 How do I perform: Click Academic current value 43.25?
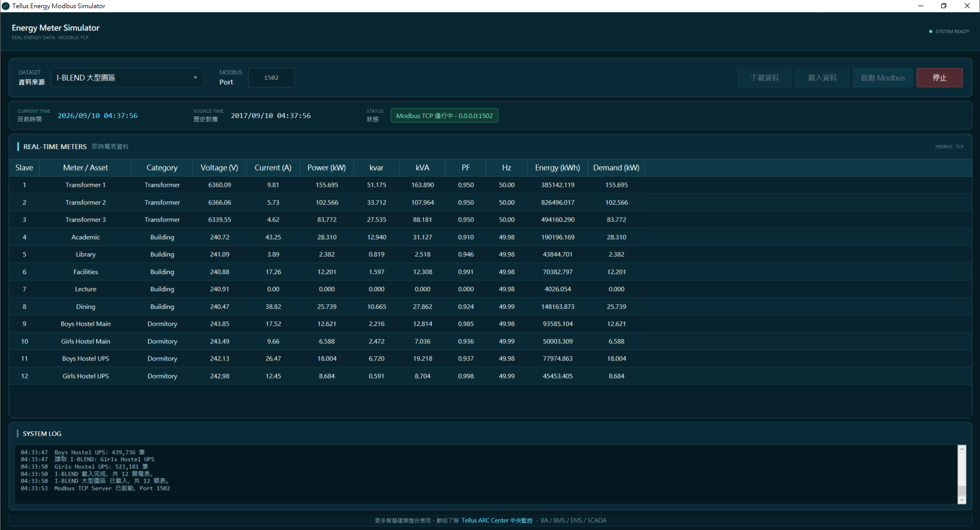pyautogui.click(x=273, y=237)
